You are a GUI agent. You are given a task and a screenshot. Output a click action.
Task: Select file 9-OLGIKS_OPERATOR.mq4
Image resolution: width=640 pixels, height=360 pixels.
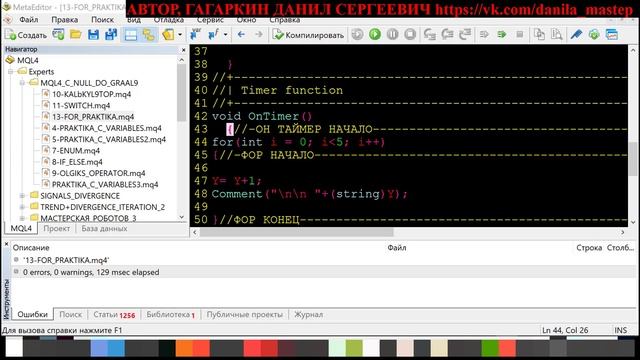tap(98, 173)
